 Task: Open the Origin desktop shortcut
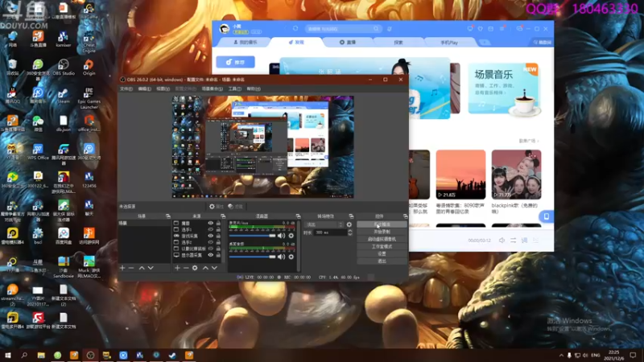[x=89, y=68]
